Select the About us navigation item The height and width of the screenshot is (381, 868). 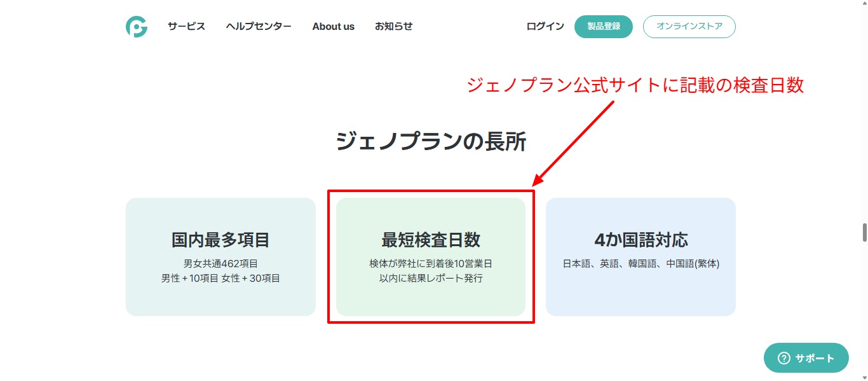(333, 26)
